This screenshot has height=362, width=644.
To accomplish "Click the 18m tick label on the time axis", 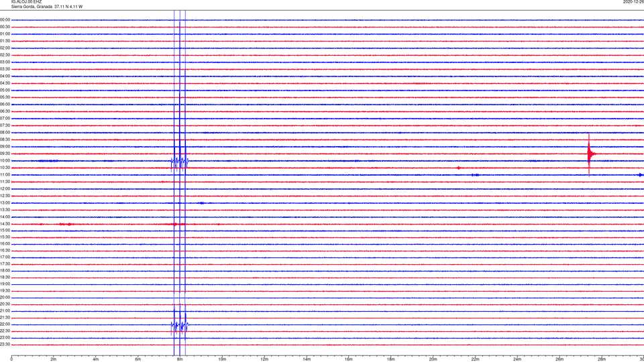I will pyautogui.click(x=391, y=359).
